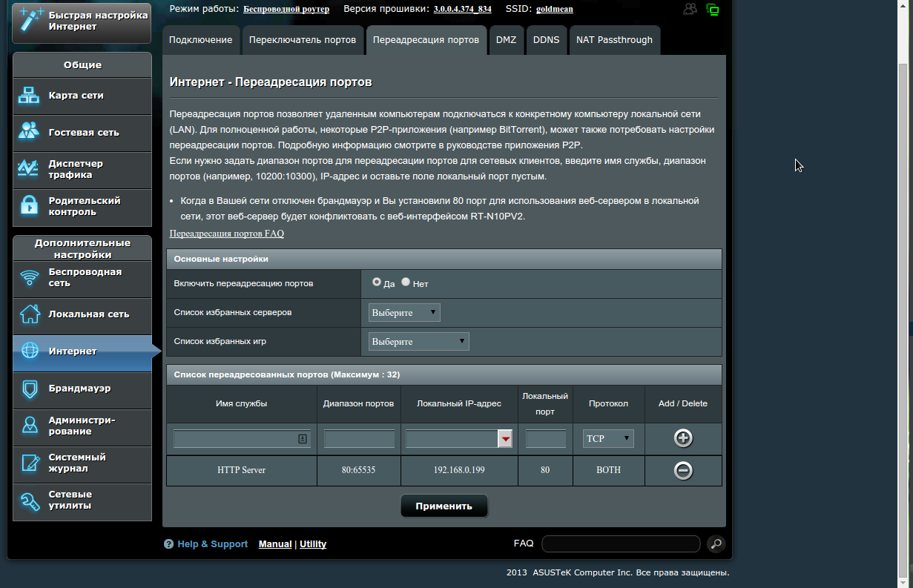
Task: Open Брандмауэр shield icon
Action: [x=30, y=389]
